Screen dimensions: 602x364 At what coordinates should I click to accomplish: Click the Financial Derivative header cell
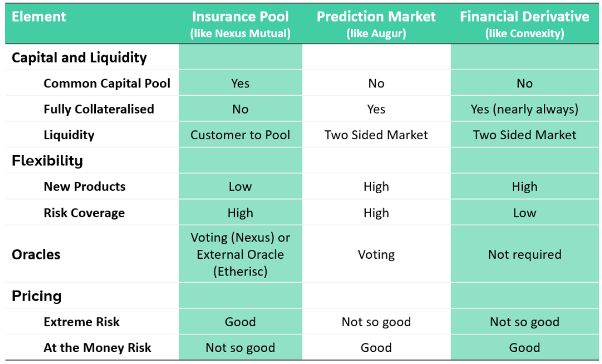[x=524, y=24]
